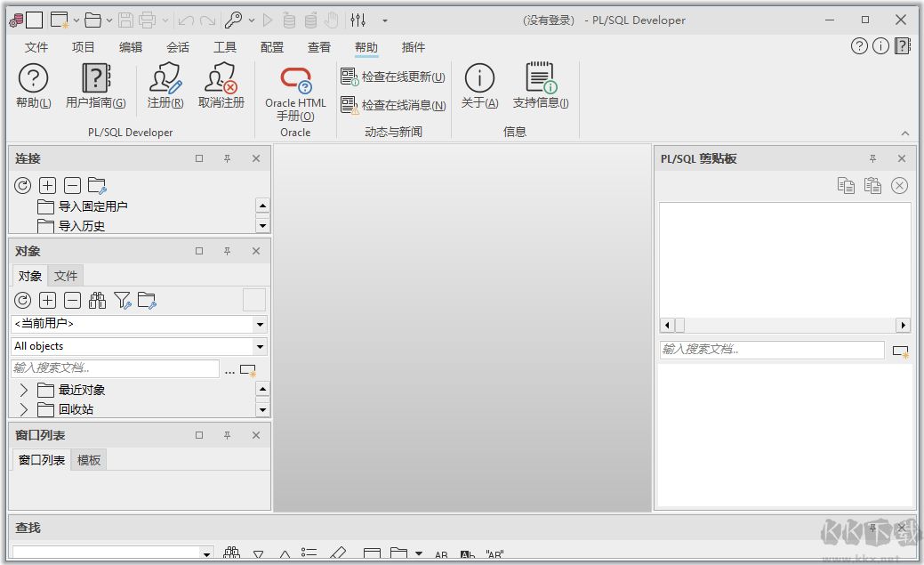Open the 工具 menu tab
This screenshot has height=565, width=924.
click(x=225, y=47)
